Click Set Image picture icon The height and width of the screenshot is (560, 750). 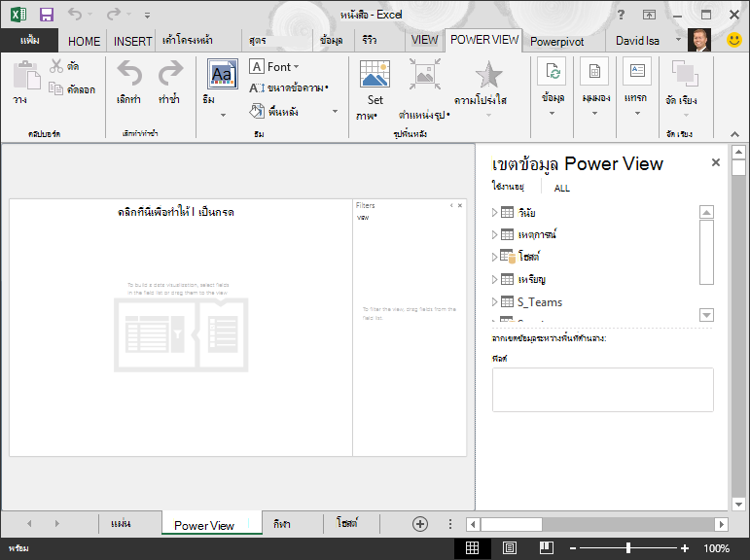click(x=375, y=74)
